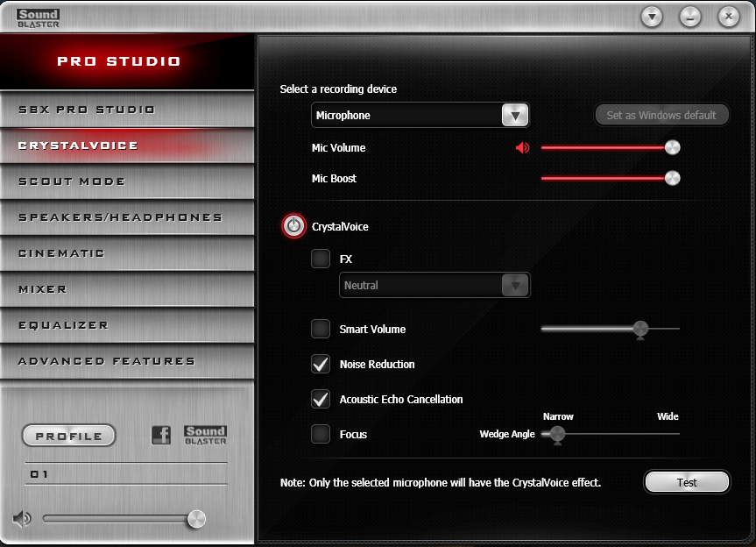This screenshot has height=547, width=756.
Task: Toggle the CrystalVoice power button
Action: pos(293,226)
